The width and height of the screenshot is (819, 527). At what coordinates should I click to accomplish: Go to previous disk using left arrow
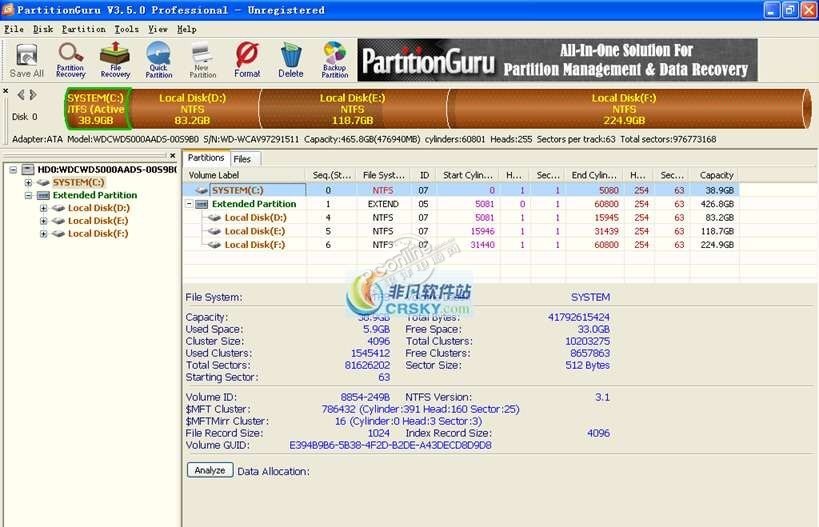tap(21, 95)
